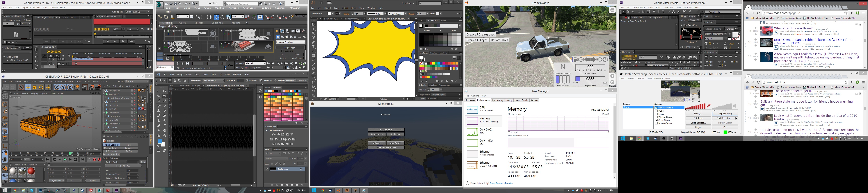Switch to the Startup tab in Task Manager

508,100
